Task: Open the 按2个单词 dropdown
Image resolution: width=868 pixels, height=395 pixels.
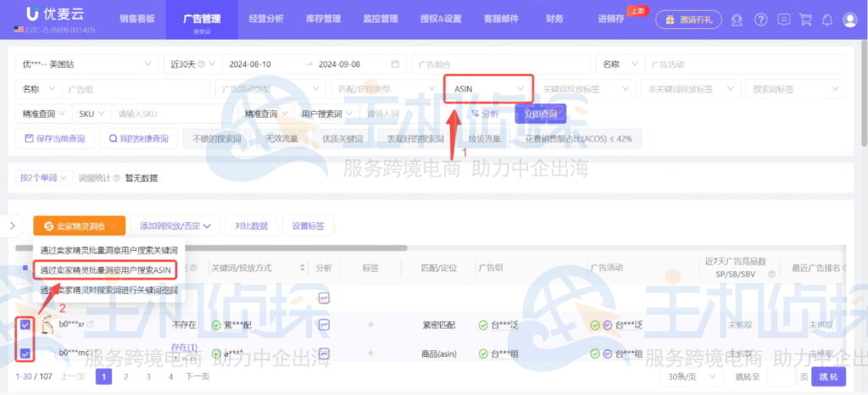Action: point(43,178)
